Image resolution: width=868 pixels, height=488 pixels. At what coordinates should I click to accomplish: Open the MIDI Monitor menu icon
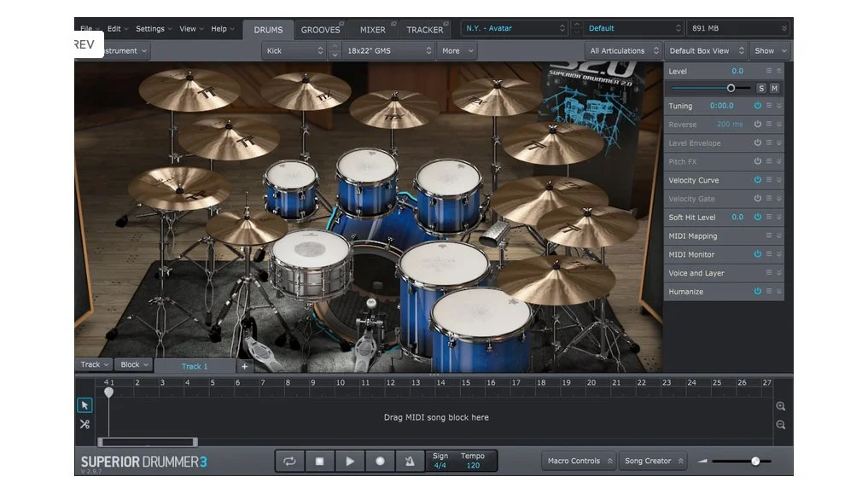point(769,254)
